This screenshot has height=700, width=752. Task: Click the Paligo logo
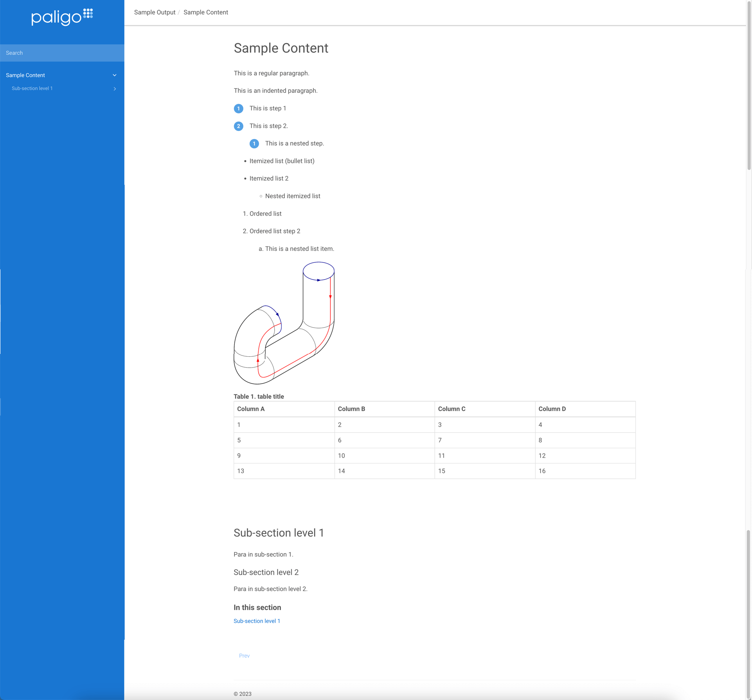[62, 17]
